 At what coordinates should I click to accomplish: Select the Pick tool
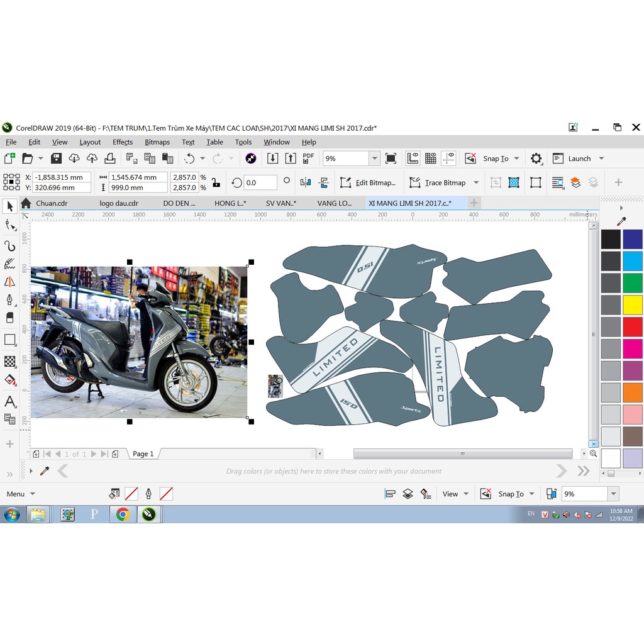9,206
